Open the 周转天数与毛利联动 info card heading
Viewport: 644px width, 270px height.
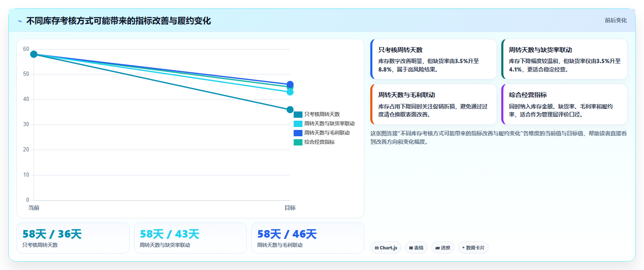coord(407,95)
